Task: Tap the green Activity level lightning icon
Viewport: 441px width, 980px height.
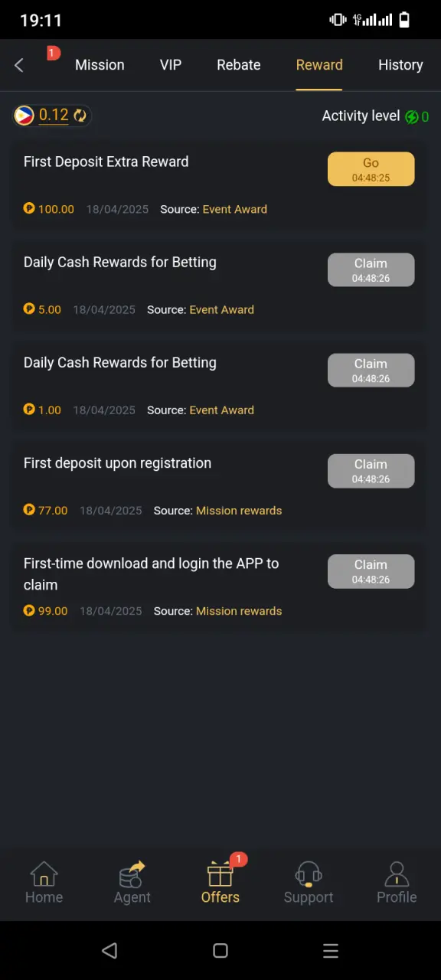Action: (412, 116)
